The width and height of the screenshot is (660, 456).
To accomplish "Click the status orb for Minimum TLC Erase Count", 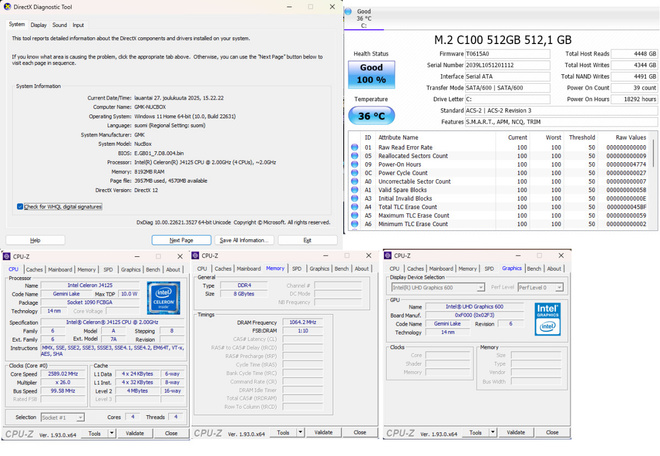I will pos(354,224).
